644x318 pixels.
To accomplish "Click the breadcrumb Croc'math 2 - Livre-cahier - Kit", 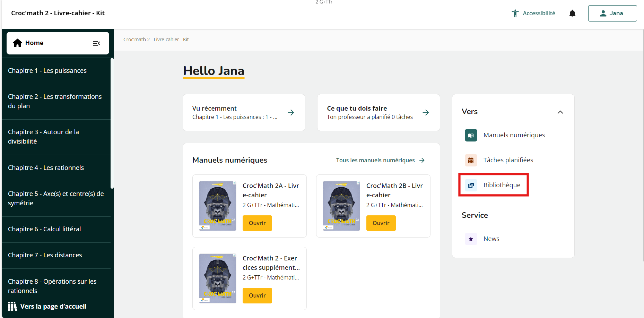I will click(156, 40).
